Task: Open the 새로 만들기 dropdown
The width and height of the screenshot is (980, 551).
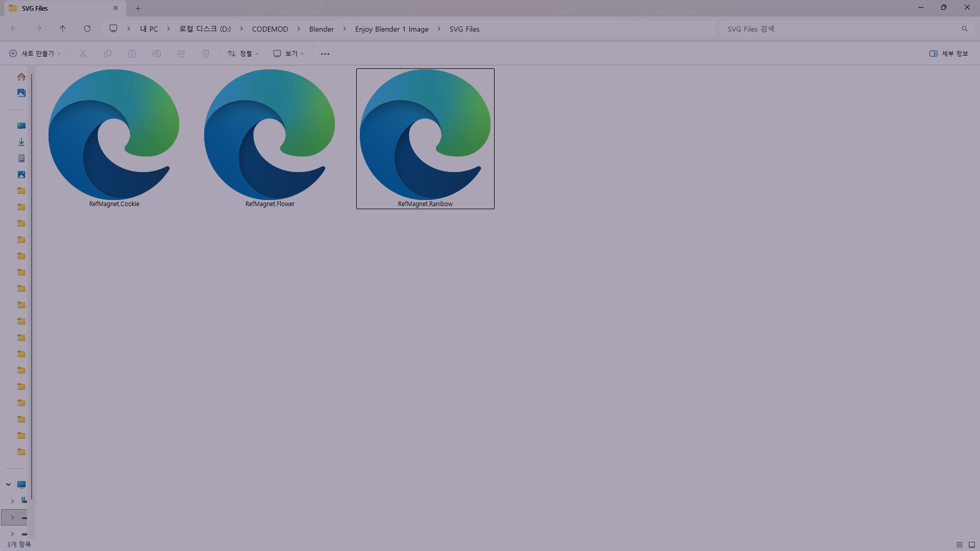Action: point(35,54)
